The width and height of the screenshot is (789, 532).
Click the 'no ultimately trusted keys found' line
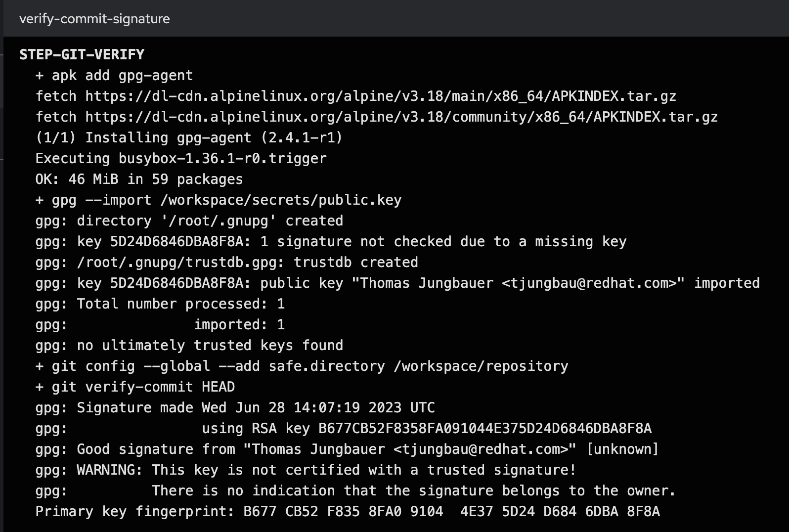tap(189, 345)
